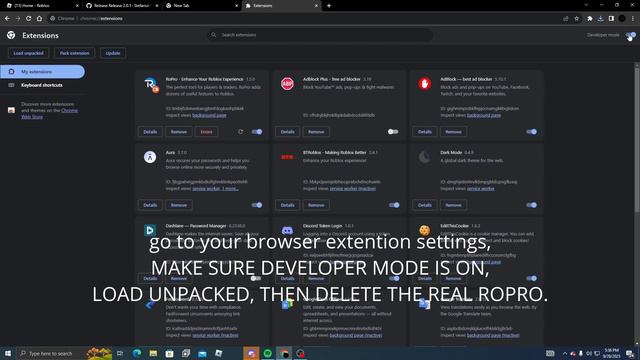Switch to the GitHub Release tab
Screen dimensions: 640x360
121,6
